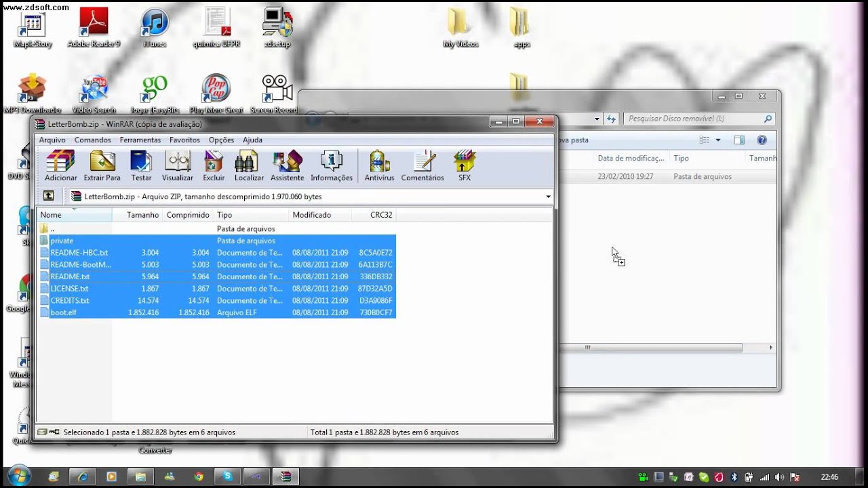Click the Testar toolbar icon
This screenshot has height=488, width=868.
tap(141, 166)
